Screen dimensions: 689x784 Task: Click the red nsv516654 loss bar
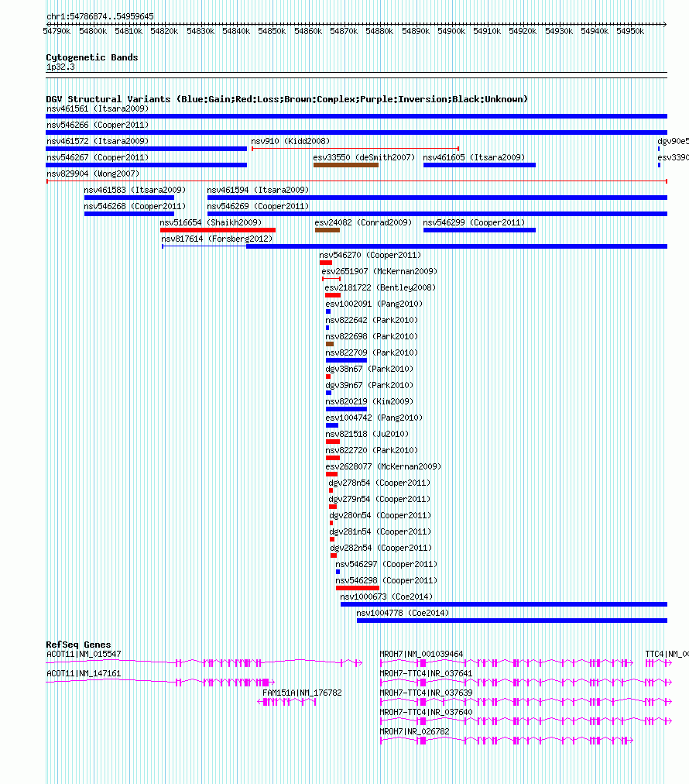point(218,230)
